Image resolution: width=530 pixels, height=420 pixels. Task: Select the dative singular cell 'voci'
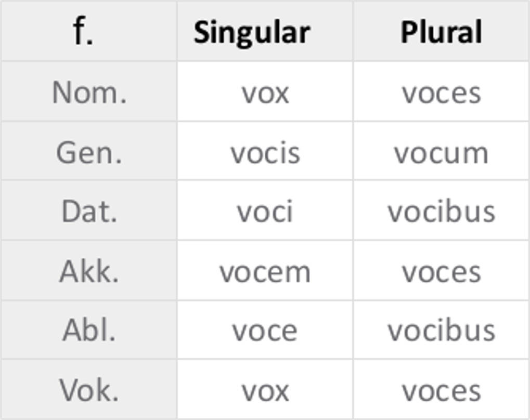click(x=265, y=212)
